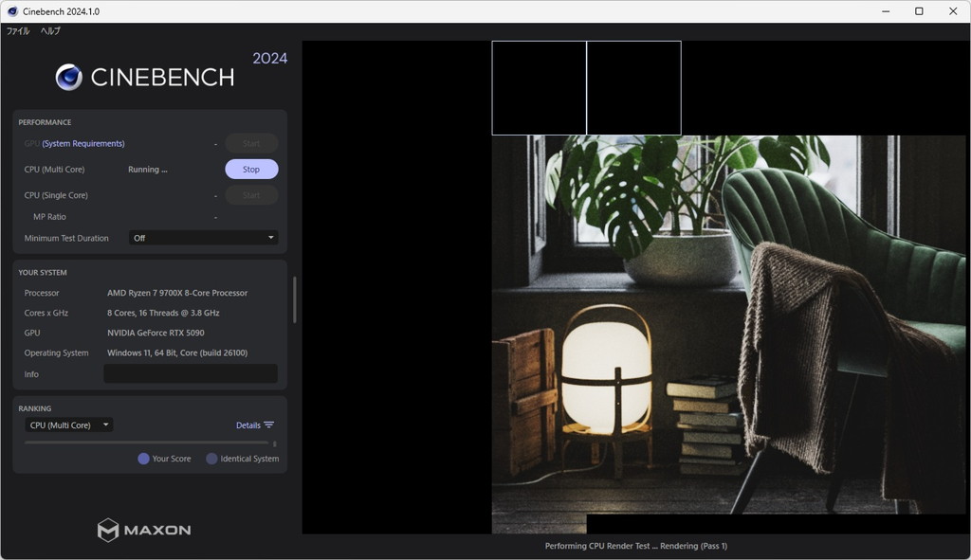Open the System Requirements link
The height and width of the screenshot is (560, 971).
point(83,144)
